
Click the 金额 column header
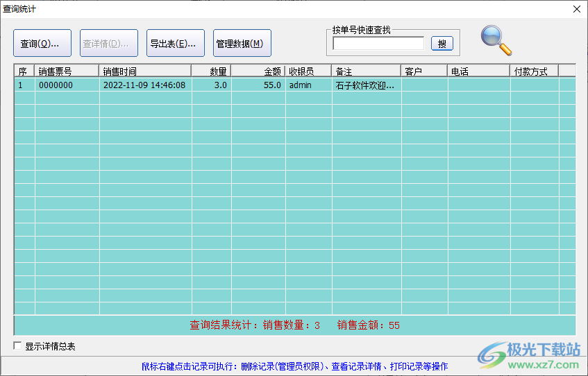258,71
